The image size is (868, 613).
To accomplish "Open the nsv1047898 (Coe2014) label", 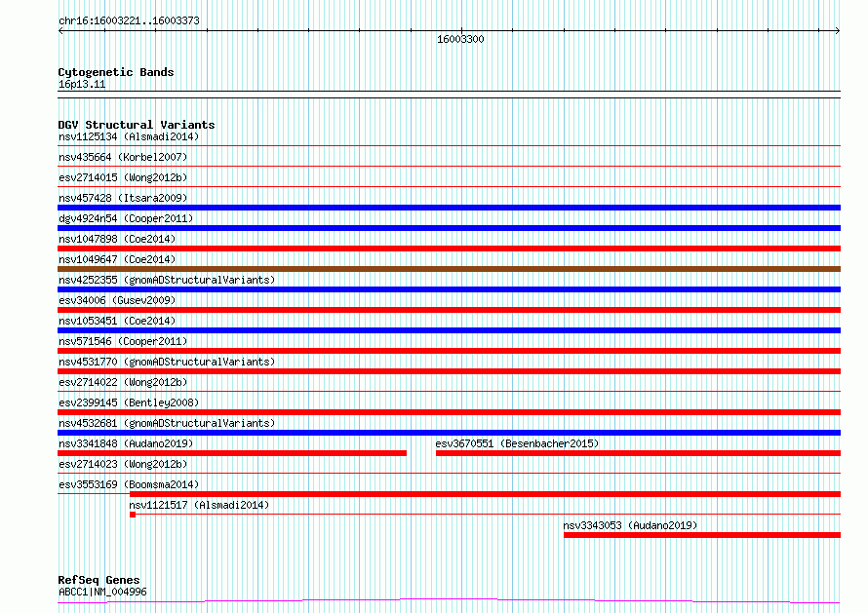I will click(x=117, y=239).
